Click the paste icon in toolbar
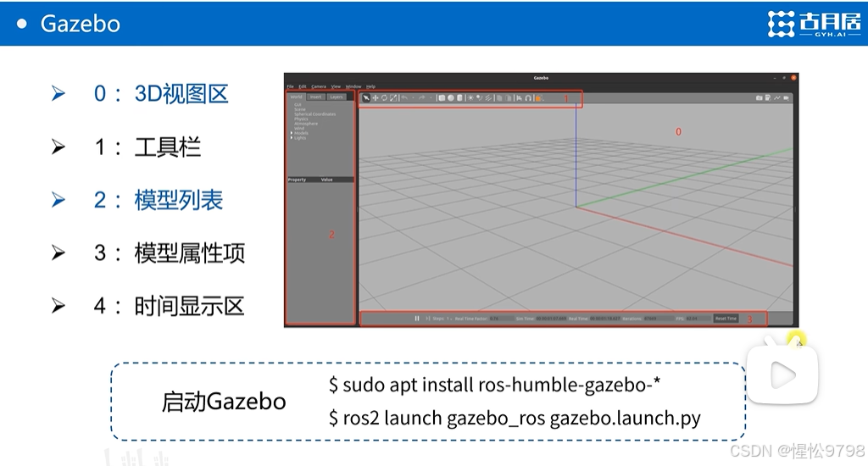The width and height of the screenshot is (868, 466). point(509,98)
